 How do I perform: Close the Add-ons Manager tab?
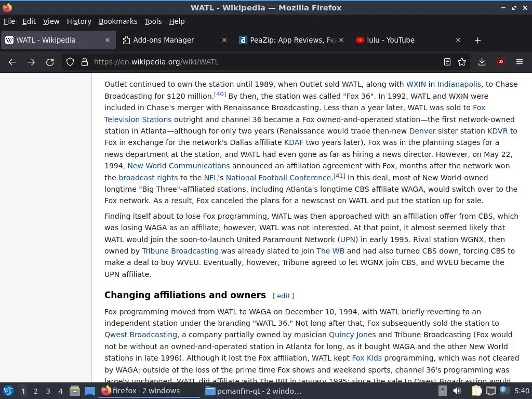224,40
